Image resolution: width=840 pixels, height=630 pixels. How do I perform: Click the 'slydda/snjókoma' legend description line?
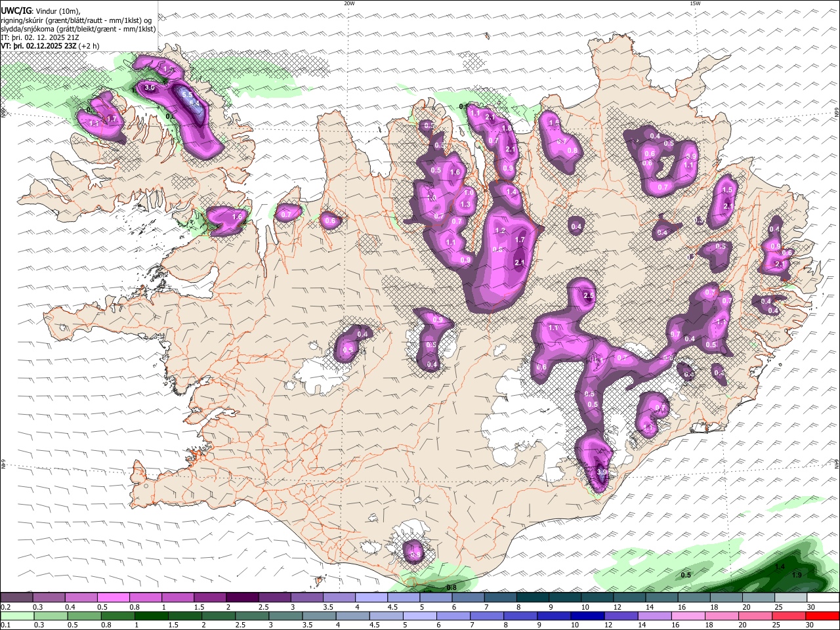[x=78, y=29]
